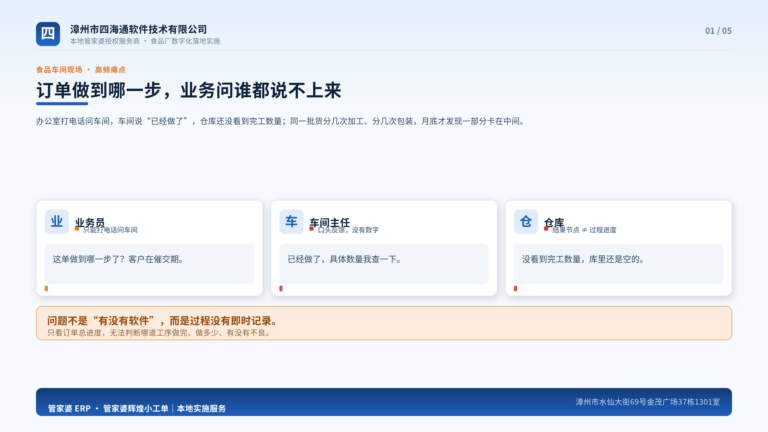768x432 pixels.
Task: Click the 仓库 card title
Action: (x=554, y=222)
